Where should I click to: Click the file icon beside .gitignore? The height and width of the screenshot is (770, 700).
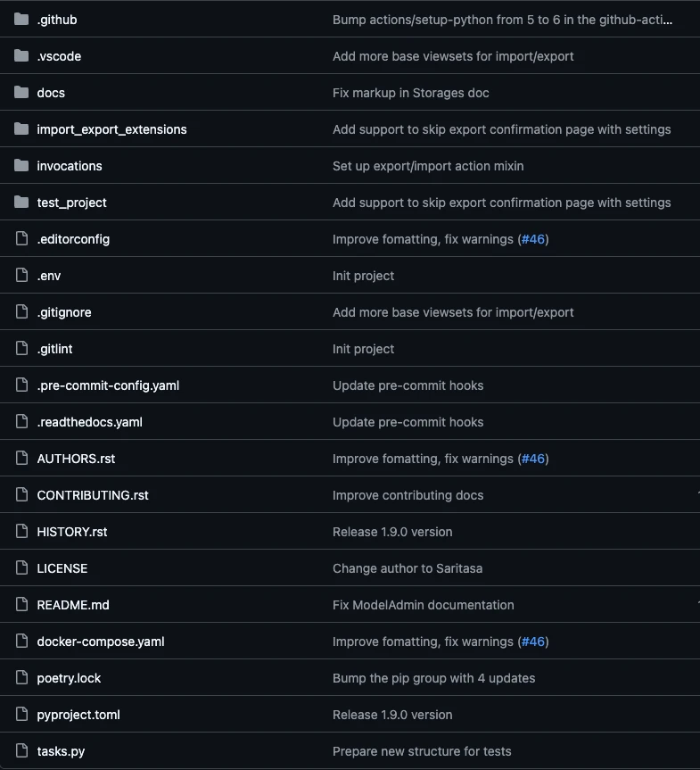click(x=21, y=311)
